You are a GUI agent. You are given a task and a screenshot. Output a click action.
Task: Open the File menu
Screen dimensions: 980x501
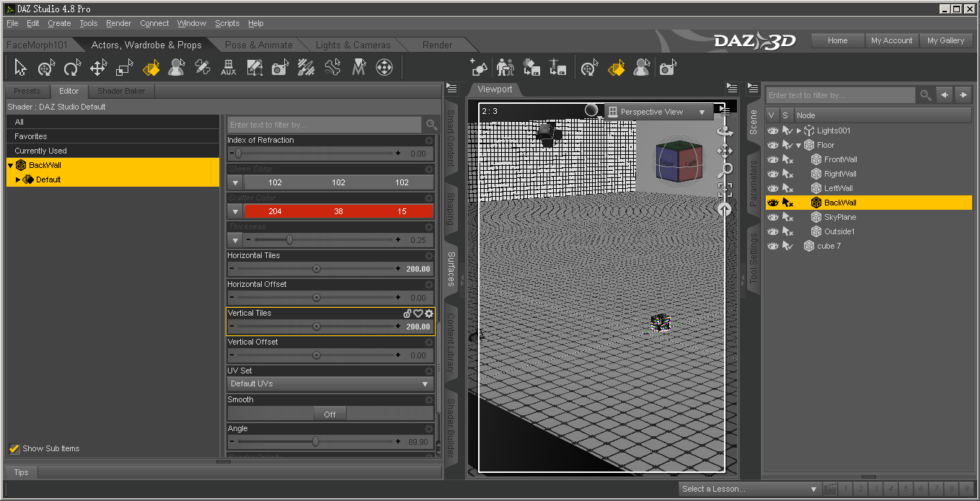pos(12,23)
